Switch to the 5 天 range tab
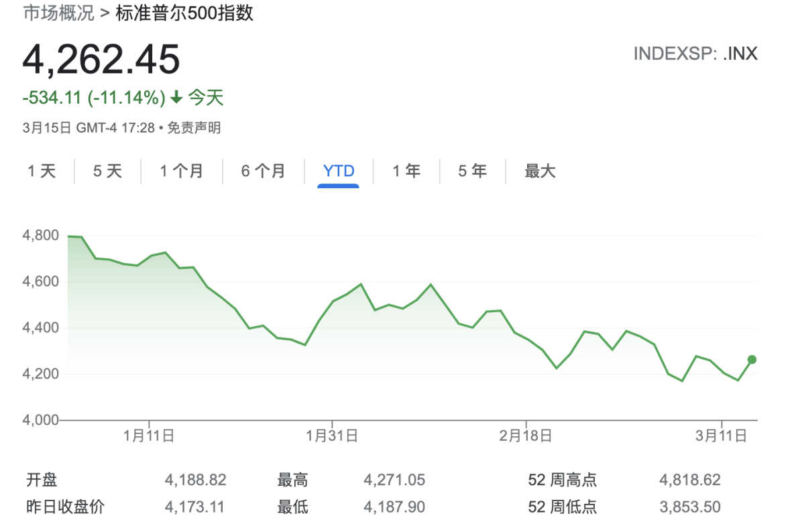 (x=107, y=172)
